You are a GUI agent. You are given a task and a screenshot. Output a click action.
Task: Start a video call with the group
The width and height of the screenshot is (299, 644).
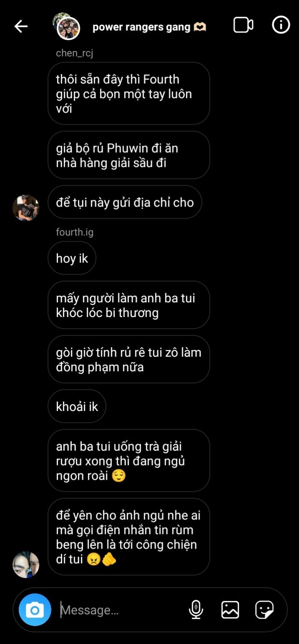(243, 25)
